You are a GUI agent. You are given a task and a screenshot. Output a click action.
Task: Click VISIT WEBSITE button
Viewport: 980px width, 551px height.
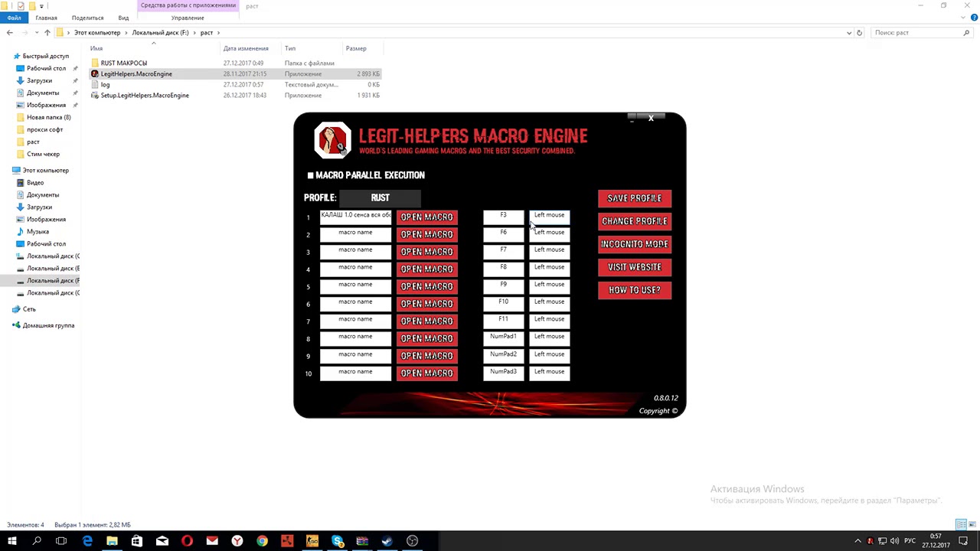click(x=635, y=267)
